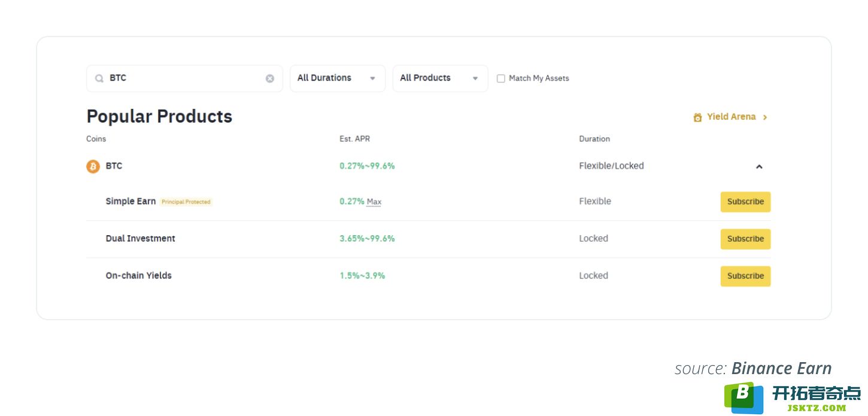Open the Yield Arena link
The width and height of the screenshot is (868, 416).
click(730, 117)
